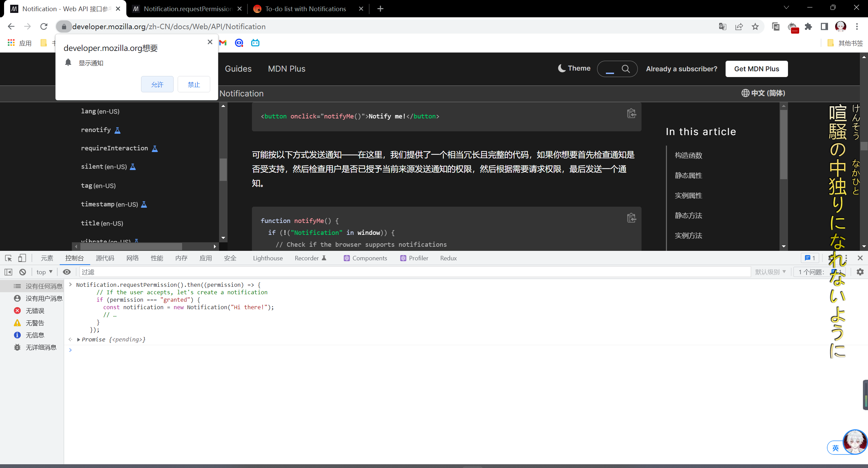Click the copy-to-clipboard icon on the notifyMe code block

tap(631, 218)
